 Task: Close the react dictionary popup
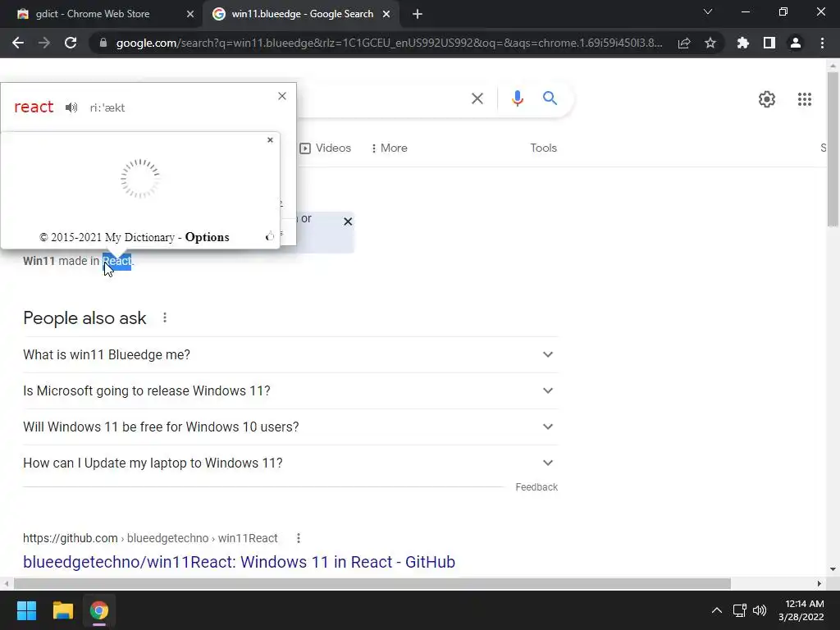282,96
